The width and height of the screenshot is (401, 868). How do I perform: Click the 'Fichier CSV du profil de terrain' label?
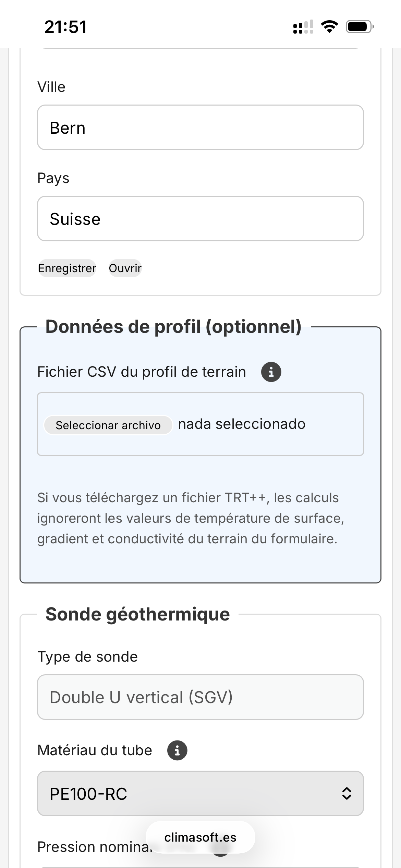pos(142,372)
